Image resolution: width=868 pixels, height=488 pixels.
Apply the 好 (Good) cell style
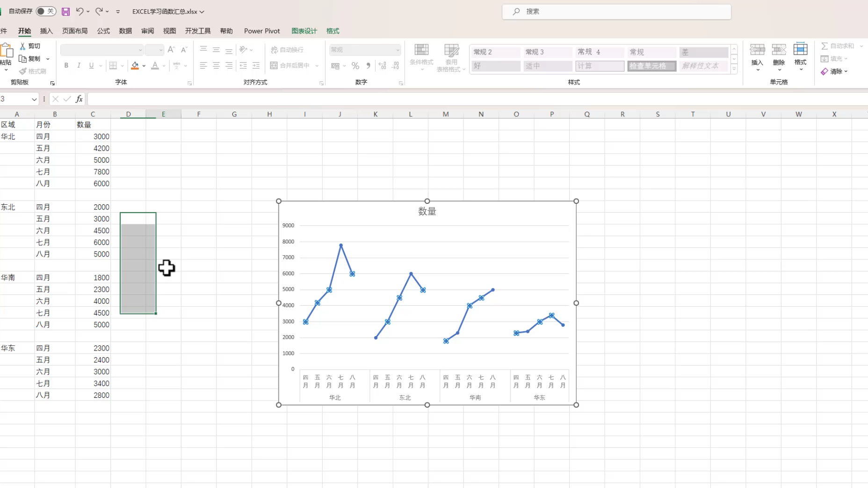coord(496,66)
